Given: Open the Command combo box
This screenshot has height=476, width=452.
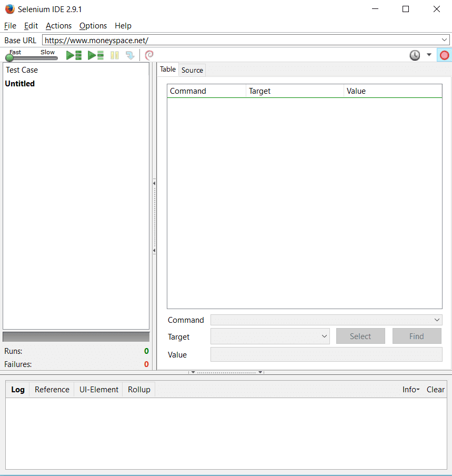Looking at the screenshot, I should point(326,320).
